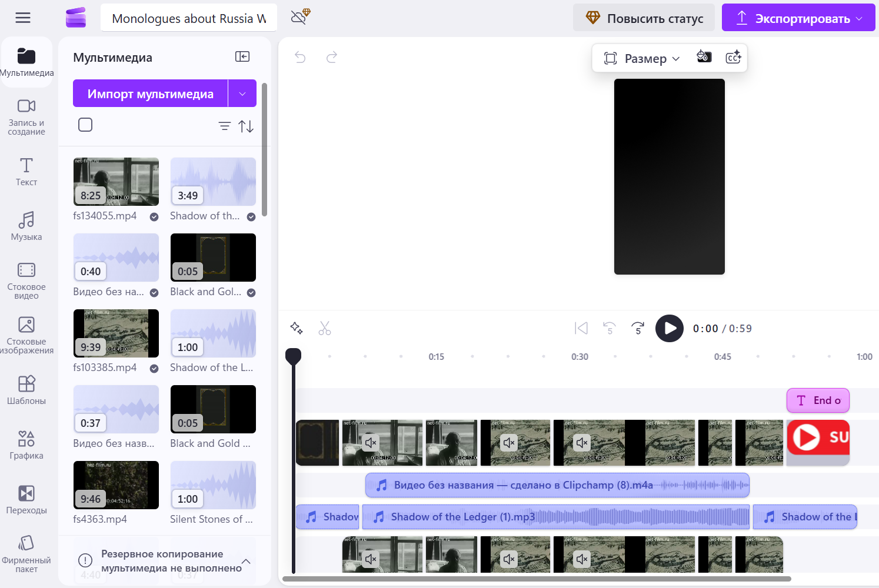The height and width of the screenshot is (588, 879).
Task: Open the media filter options
Action: pos(225,126)
